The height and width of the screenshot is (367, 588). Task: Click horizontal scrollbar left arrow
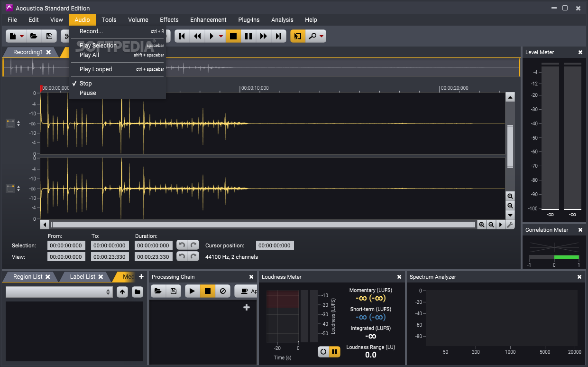point(45,225)
